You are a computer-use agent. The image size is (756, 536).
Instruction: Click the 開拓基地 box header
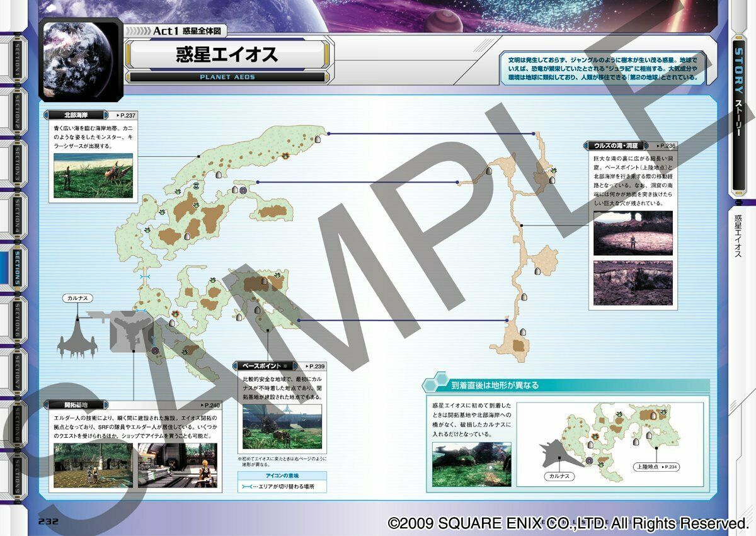tap(76, 404)
